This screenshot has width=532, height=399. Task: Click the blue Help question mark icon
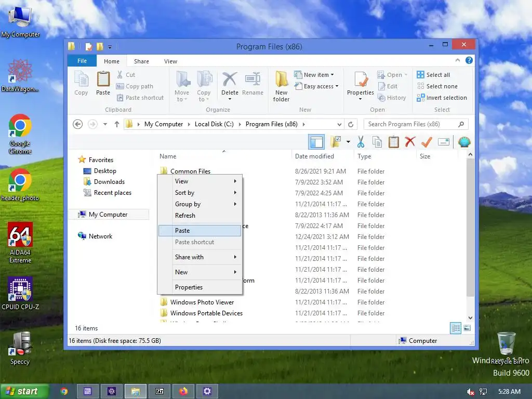pos(469,60)
